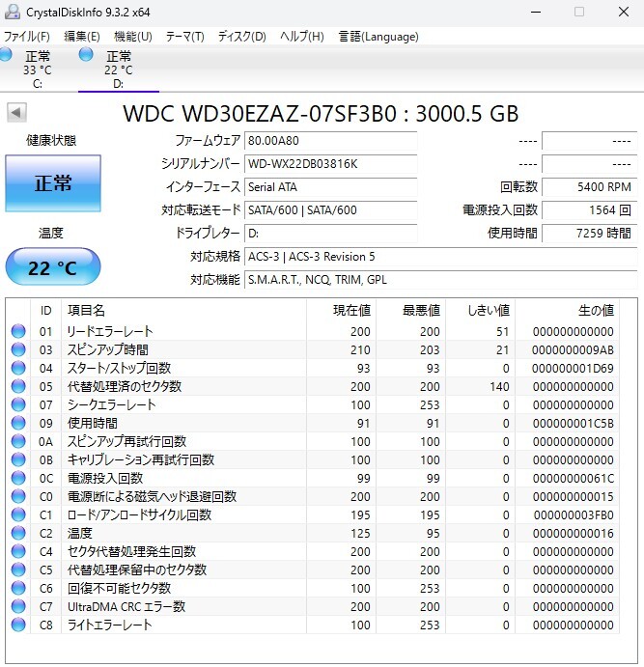Click raw value 000000003FB0
The image size is (644, 667).
[573, 515]
